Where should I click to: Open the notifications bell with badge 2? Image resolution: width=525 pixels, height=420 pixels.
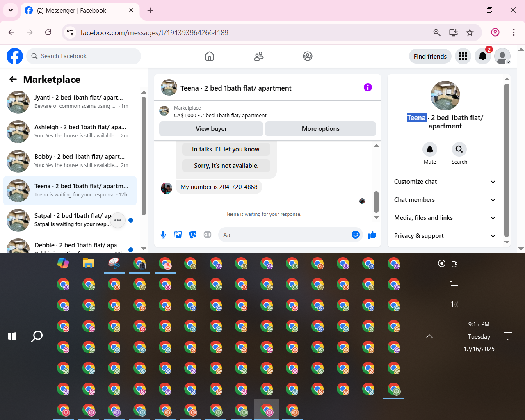click(x=483, y=56)
